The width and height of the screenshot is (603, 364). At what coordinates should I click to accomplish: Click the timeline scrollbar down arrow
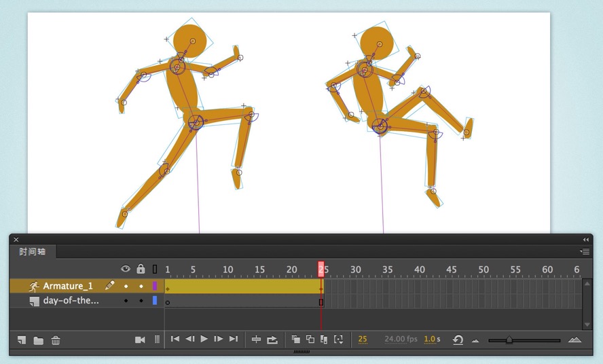pyautogui.click(x=587, y=325)
